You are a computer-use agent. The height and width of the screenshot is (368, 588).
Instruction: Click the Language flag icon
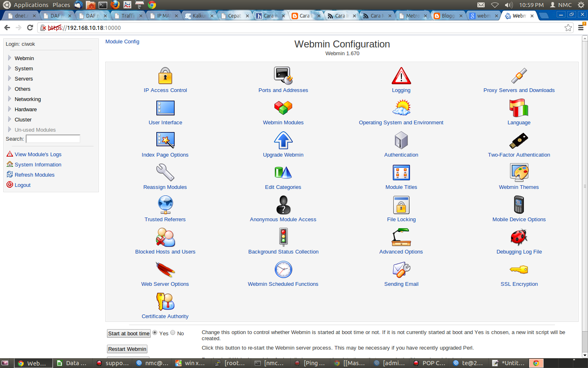pos(519,108)
